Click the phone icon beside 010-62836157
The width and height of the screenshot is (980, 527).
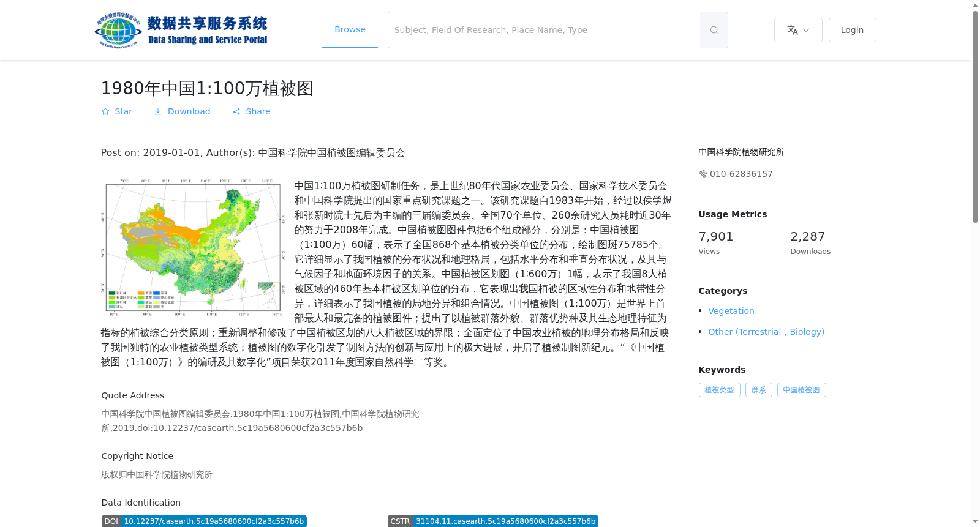pos(703,174)
